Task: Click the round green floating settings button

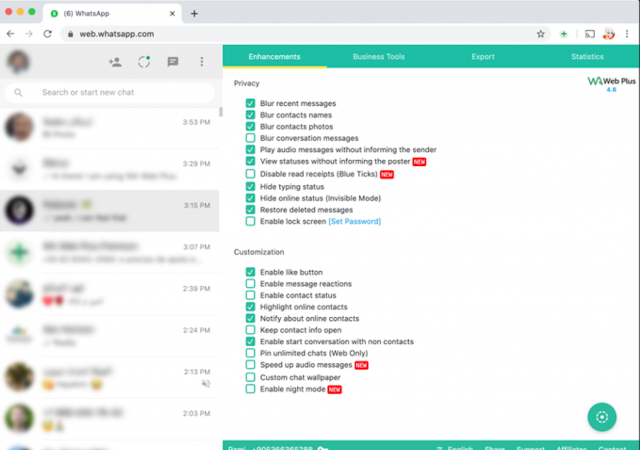Action: pos(602,417)
